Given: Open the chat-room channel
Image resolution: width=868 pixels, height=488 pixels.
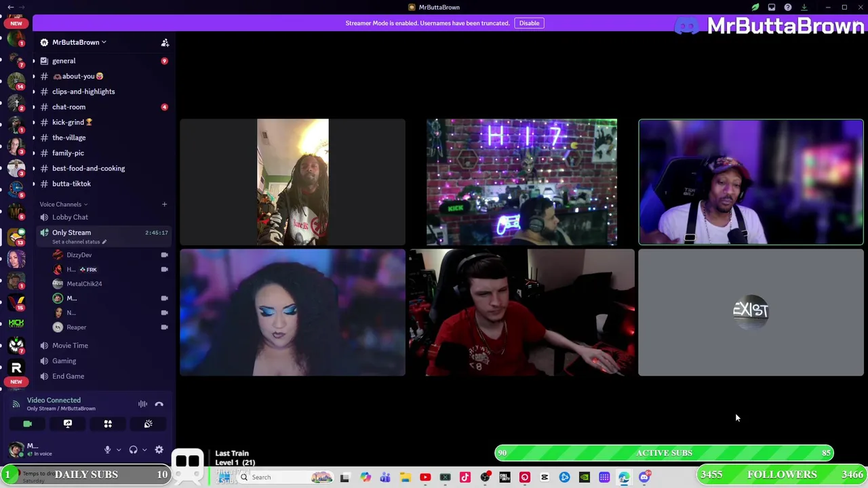Looking at the screenshot, I should click(x=68, y=107).
